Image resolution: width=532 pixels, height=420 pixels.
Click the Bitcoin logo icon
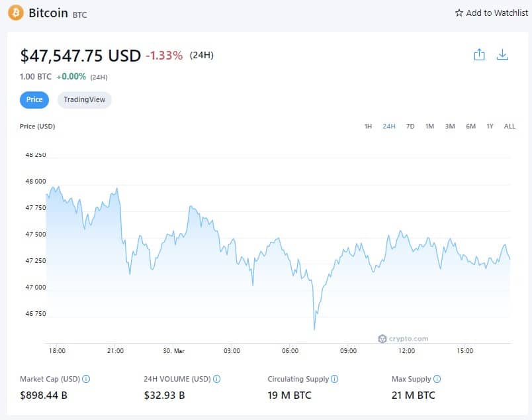pyautogui.click(x=15, y=13)
